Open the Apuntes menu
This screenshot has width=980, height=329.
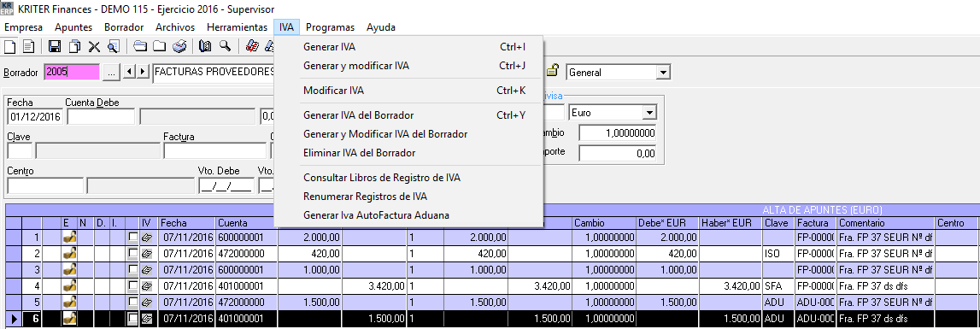click(73, 26)
